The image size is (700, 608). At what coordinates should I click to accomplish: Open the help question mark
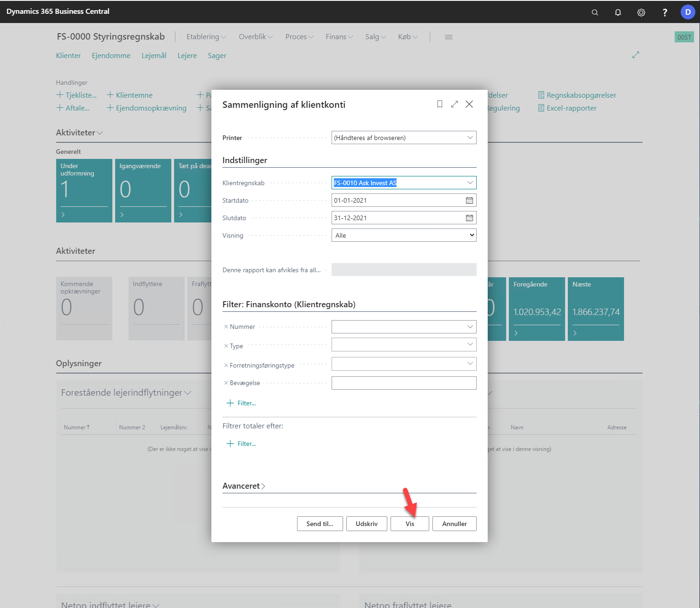665,12
